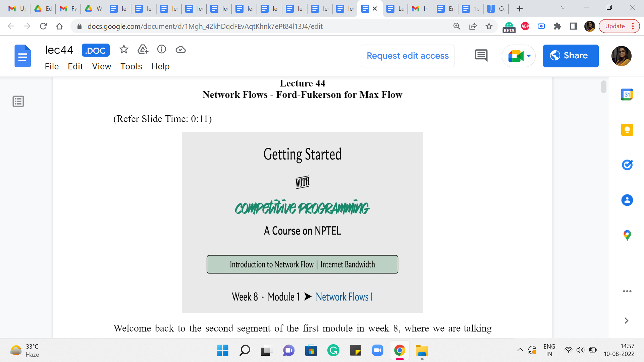Star the lec44 document
Screen dimensions: 644x362
[x=124, y=50]
